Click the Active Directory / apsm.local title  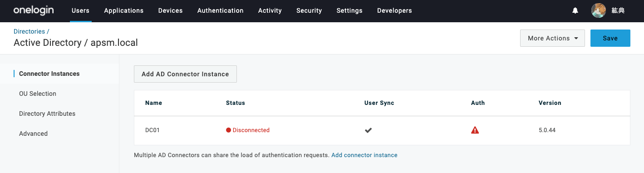76,43
